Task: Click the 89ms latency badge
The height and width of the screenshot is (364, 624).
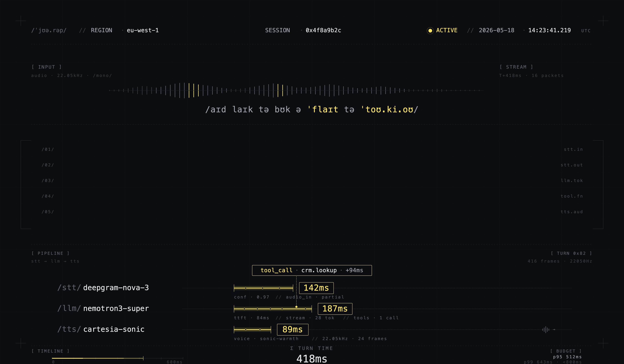Action: click(292, 330)
